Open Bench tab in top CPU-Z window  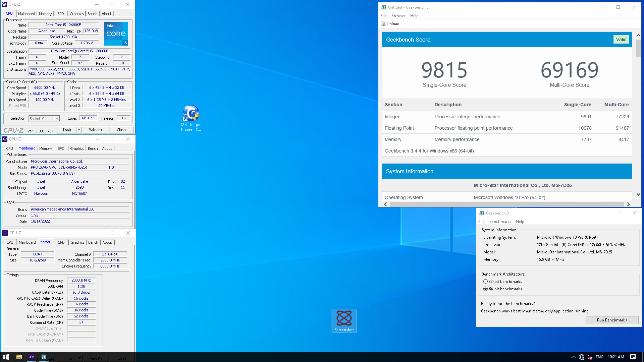click(x=93, y=14)
